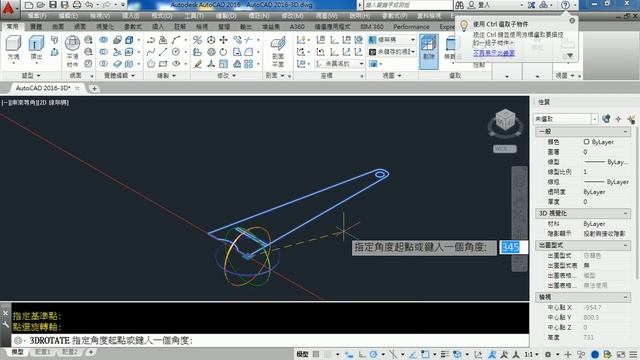This screenshot has width=640, height=360.
Task: Click the ViewCube in the drawing viewport
Action: (x=505, y=121)
